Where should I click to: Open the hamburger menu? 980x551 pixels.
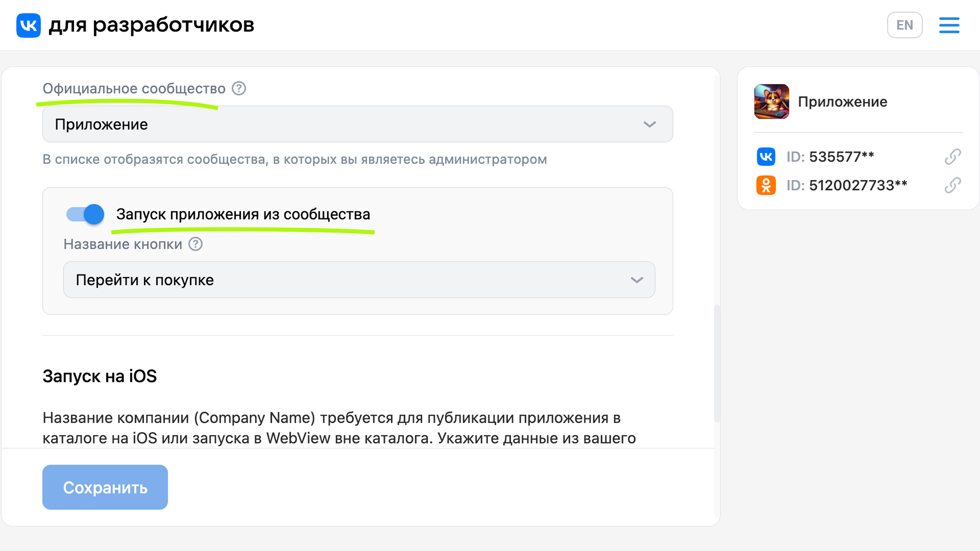coord(949,25)
